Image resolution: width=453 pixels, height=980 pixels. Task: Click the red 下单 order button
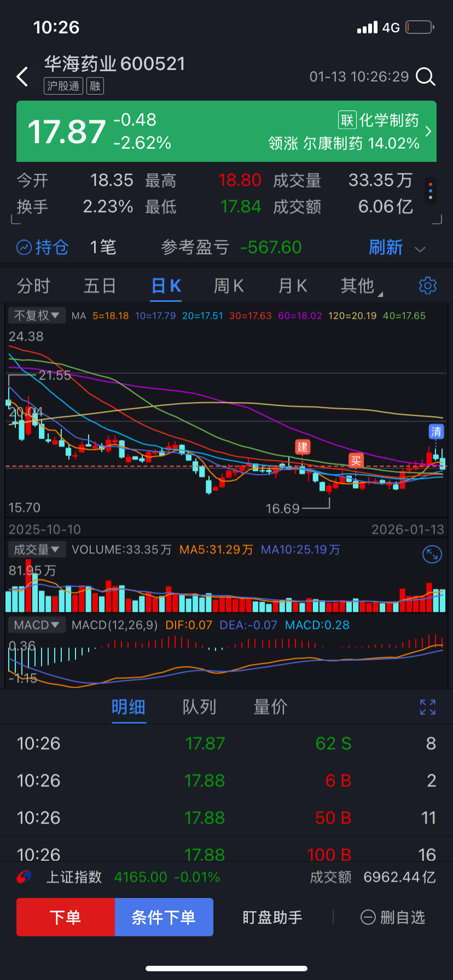pyautogui.click(x=65, y=917)
